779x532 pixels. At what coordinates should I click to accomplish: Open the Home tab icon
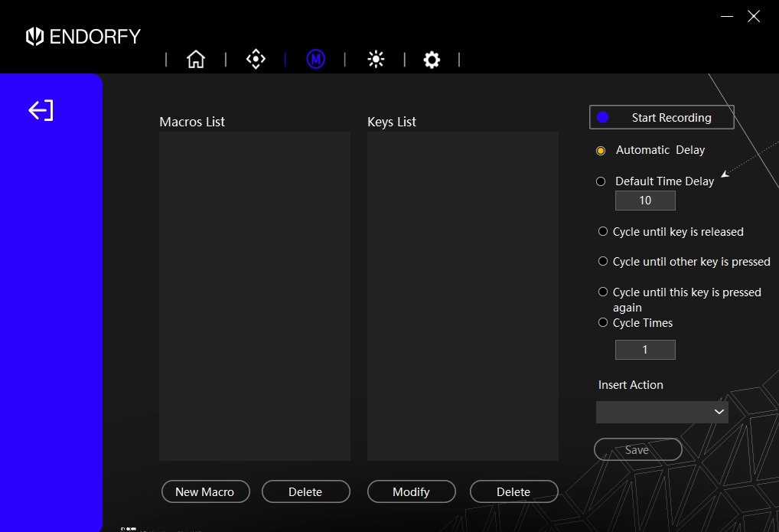[x=196, y=59]
